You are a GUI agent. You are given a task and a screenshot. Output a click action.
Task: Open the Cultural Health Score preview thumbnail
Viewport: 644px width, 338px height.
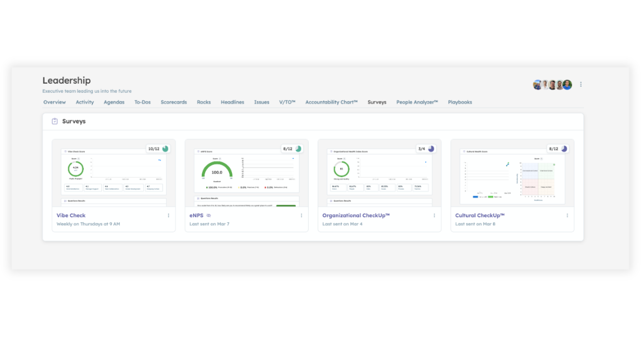tap(513, 173)
